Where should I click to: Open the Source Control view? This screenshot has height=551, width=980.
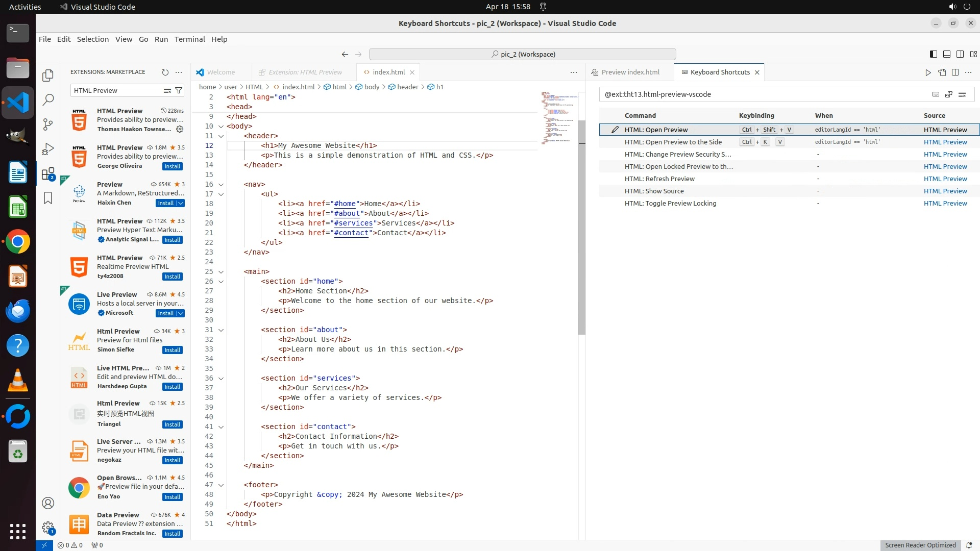pos(48,124)
